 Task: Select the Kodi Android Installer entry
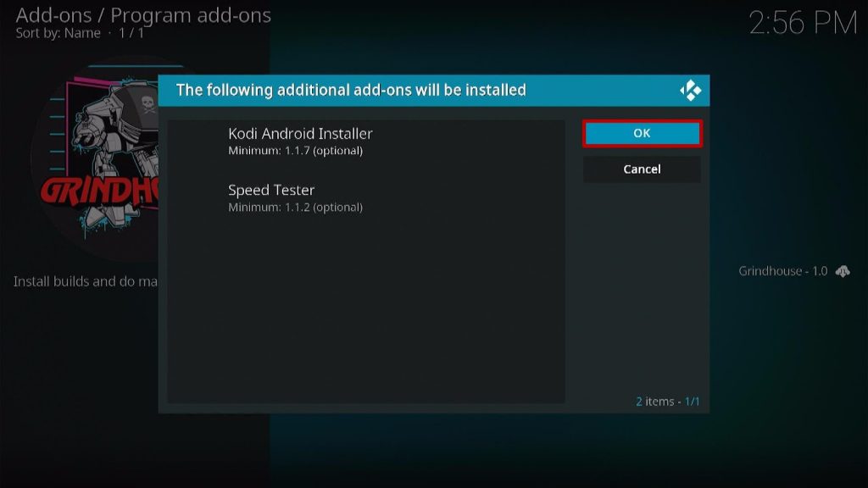[366, 141]
